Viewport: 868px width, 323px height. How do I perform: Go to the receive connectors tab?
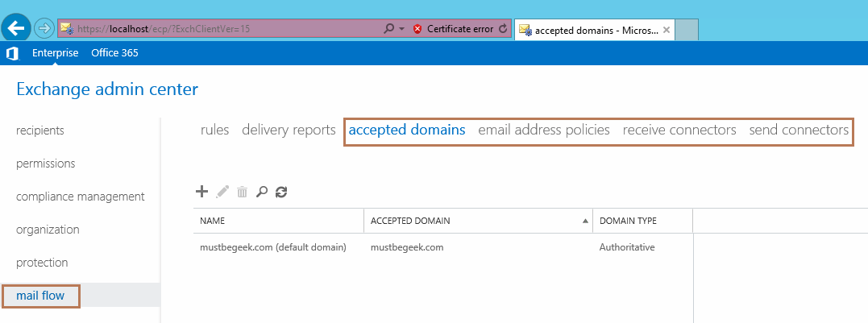click(679, 130)
